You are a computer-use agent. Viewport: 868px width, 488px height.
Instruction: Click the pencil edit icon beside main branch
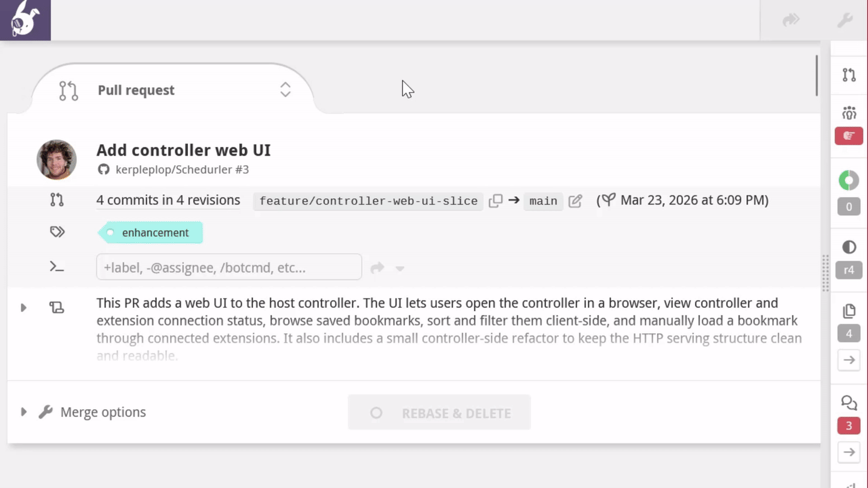[574, 201]
